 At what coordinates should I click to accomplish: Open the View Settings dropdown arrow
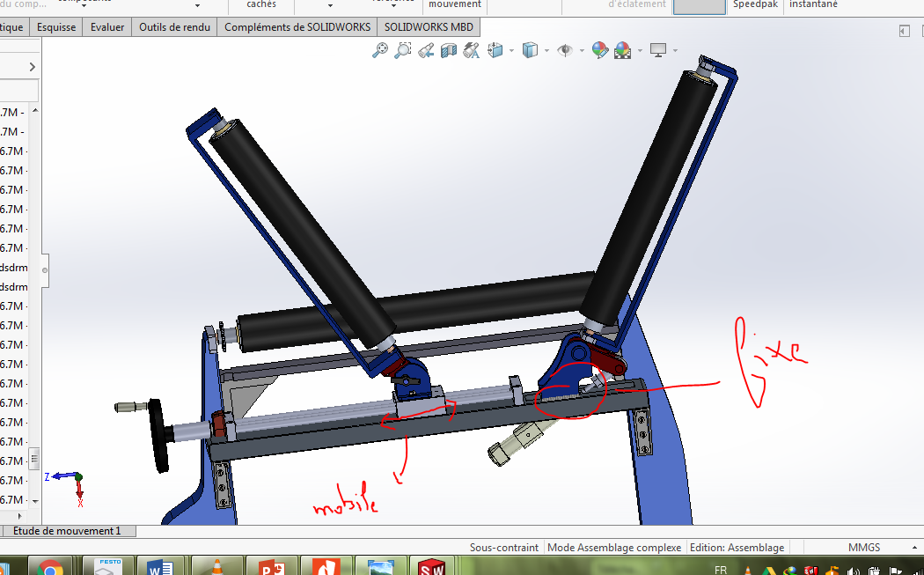675,51
